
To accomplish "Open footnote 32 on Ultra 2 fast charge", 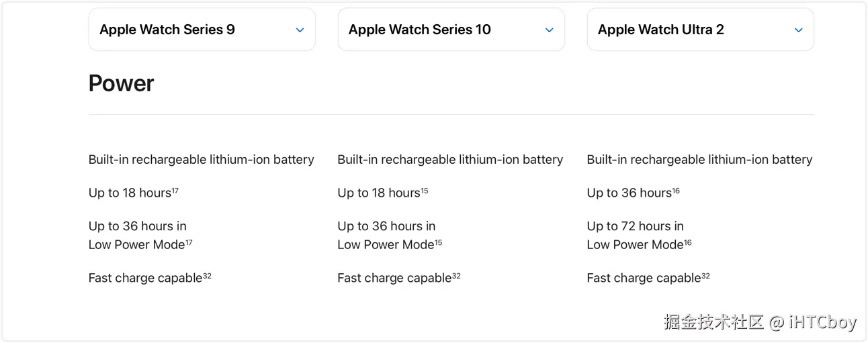I will (706, 276).
